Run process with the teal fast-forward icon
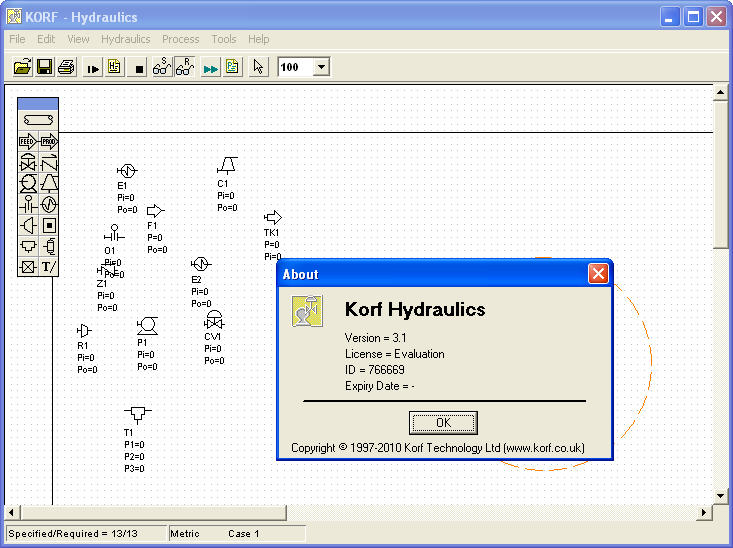 [210, 69]
